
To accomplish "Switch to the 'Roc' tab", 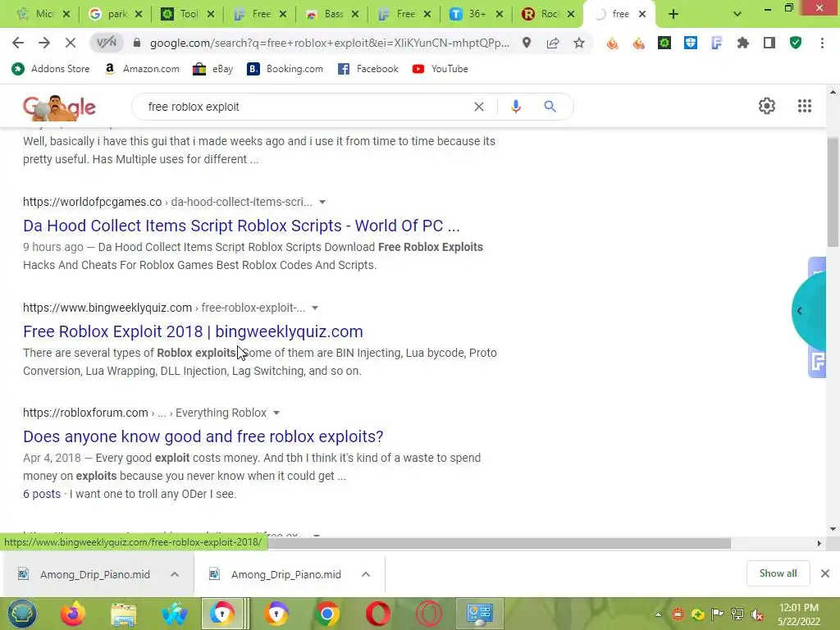I will pyautogui.click(x=548, y=14).
